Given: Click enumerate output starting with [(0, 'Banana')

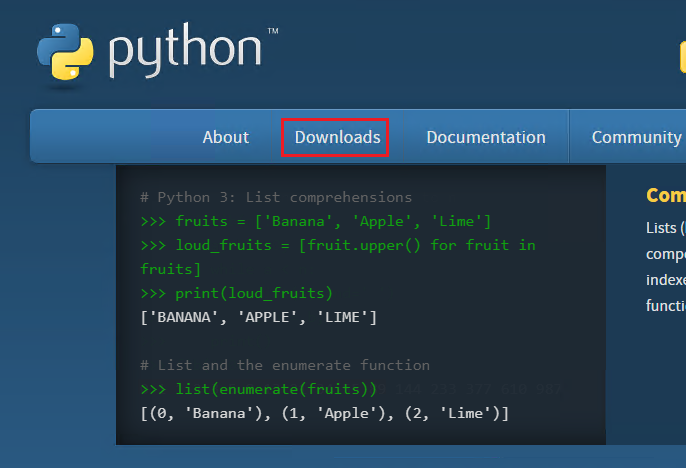Looking at the screenshot, I should [x=324, y=413].
